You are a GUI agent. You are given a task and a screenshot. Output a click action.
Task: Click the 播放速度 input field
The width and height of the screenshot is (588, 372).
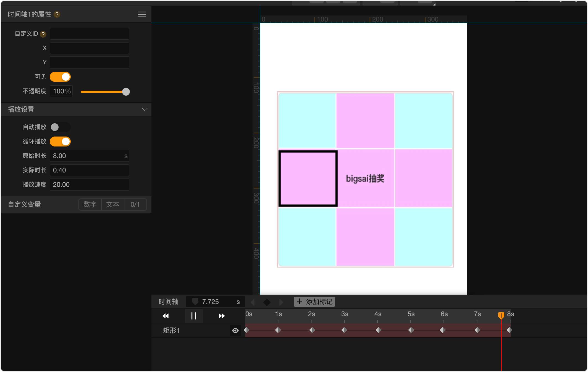pyautogui.click(x=89, y=185)
